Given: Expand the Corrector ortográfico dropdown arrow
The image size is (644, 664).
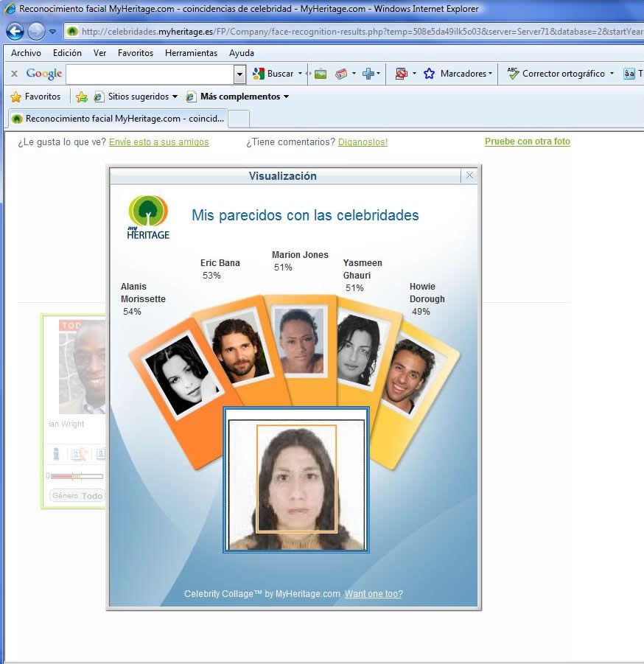Looking at the screenshot, I should (x=612, y=74).
